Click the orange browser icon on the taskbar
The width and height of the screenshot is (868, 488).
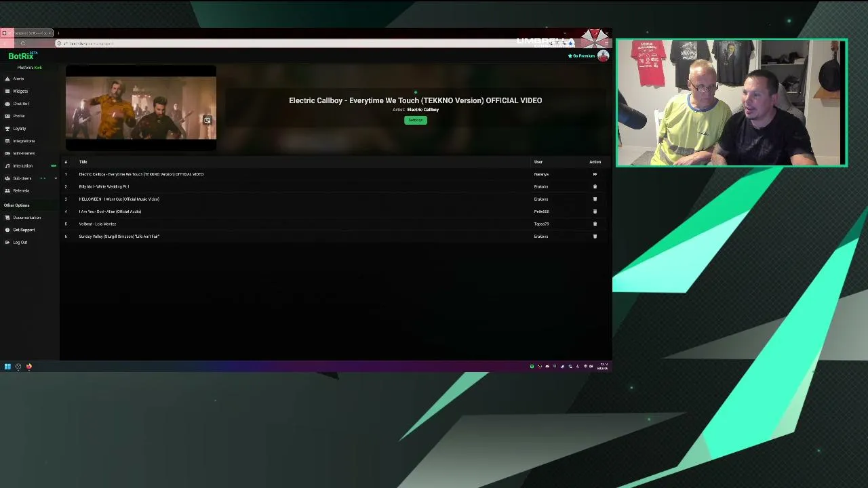pyautogui.click(x=29, y=367)
